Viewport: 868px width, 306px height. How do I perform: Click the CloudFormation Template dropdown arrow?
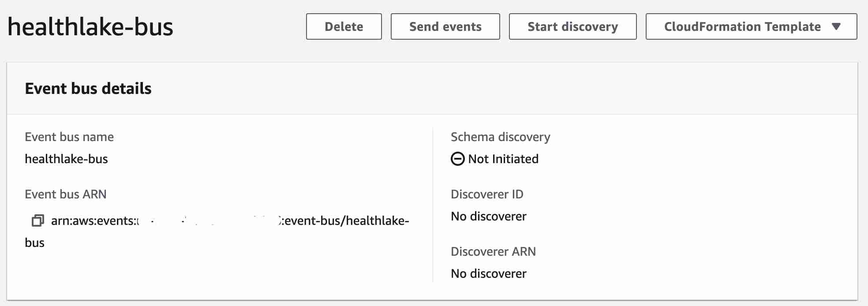point(836,26)
